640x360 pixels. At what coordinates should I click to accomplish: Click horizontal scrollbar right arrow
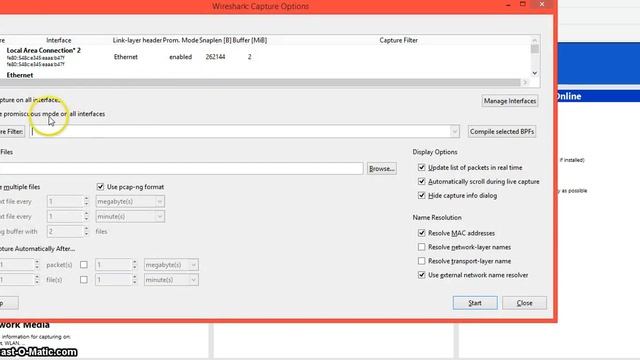click(x=525, y=82)
